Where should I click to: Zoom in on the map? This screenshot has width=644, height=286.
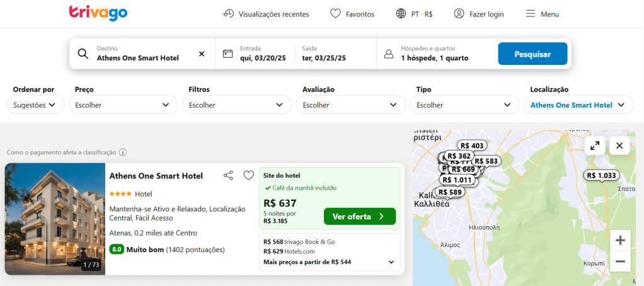point(620,240)
